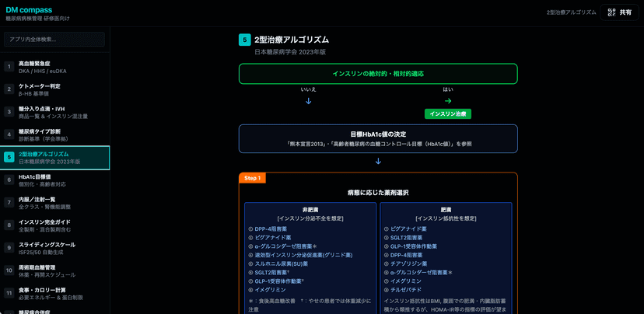The image size is (644, 314).
Task: Click number 5 badge in sidebar
Action: tap(9, 157)
